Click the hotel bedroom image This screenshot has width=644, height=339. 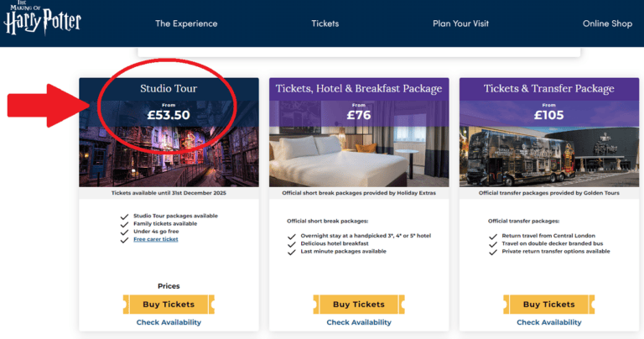click(359, 155)
